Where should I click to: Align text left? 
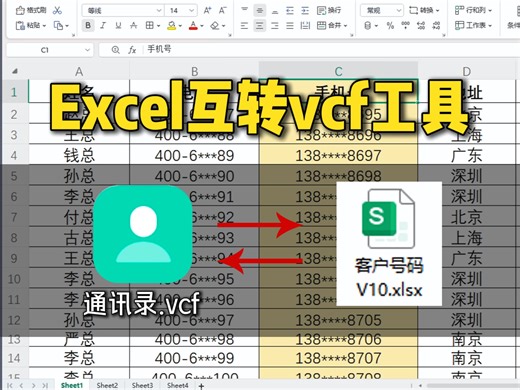[244, 25]
